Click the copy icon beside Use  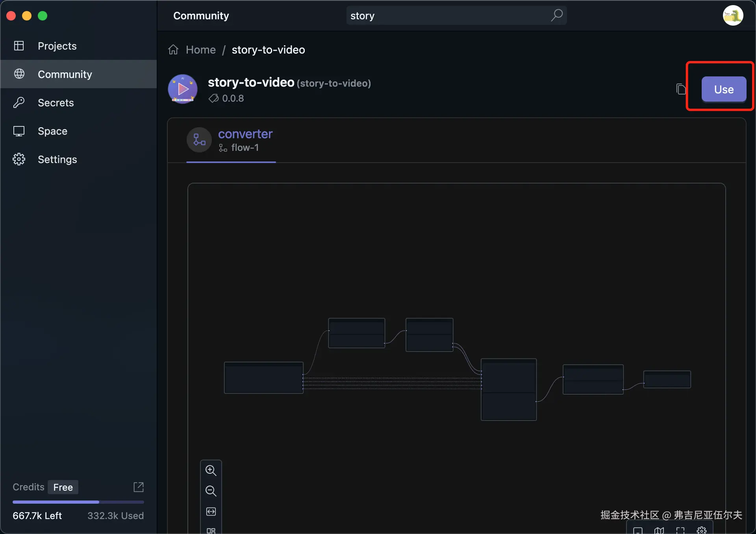[680, 89]
